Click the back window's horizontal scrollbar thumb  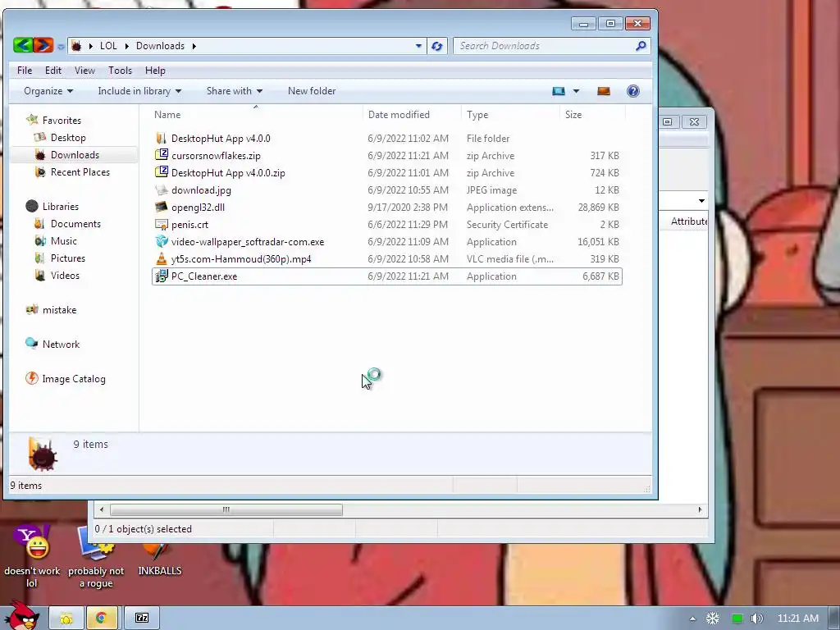(x=226, y=509)
